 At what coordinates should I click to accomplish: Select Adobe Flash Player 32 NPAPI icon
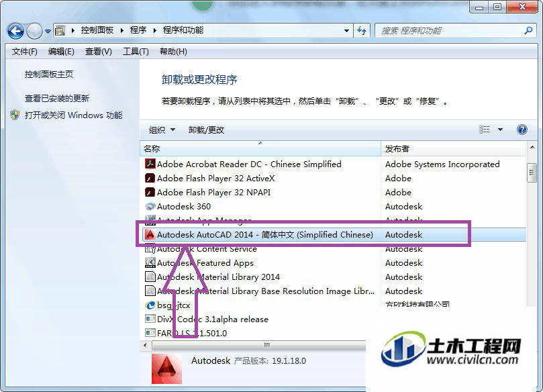tap(150, 192)
